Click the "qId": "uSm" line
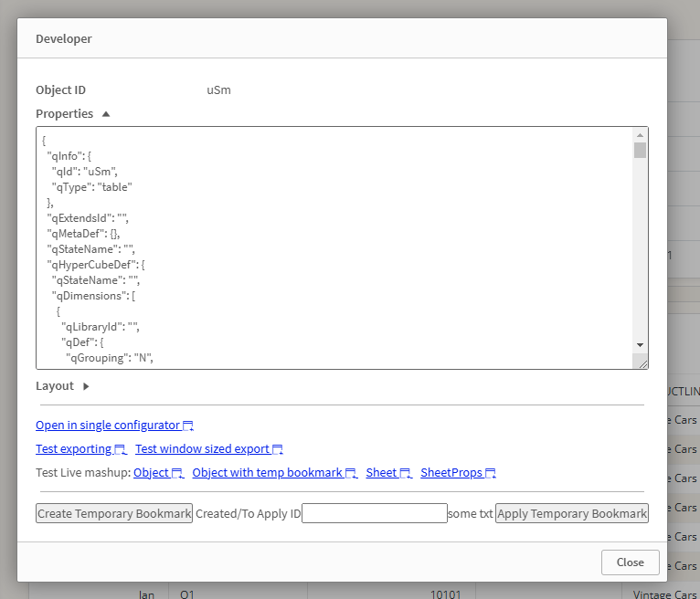Screen dimensions: 700x599 coord(85,172)
